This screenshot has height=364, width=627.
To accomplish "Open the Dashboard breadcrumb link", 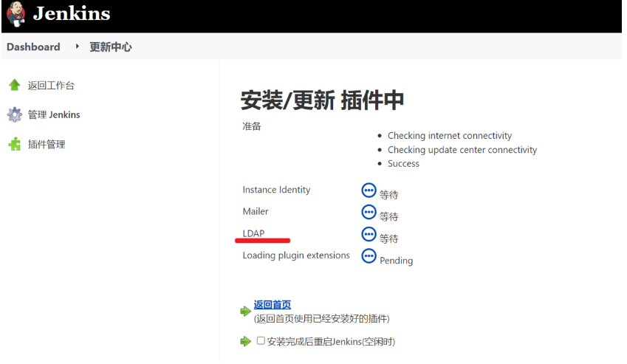I will click(33, 47).
